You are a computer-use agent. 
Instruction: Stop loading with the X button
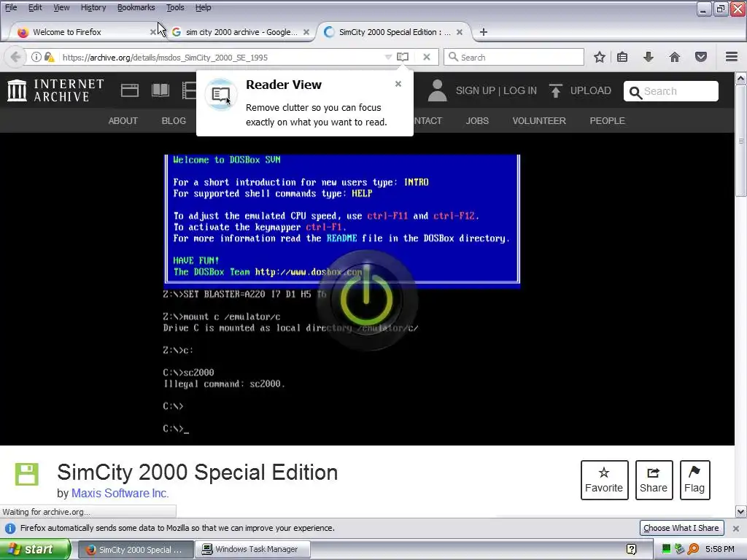(x=427, y=57)
